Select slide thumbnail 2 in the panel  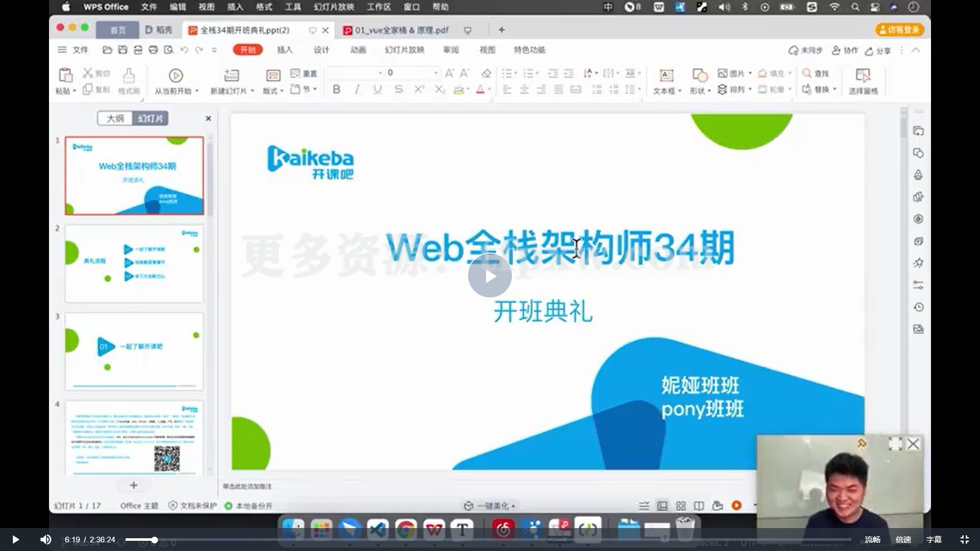pos(134,263)
